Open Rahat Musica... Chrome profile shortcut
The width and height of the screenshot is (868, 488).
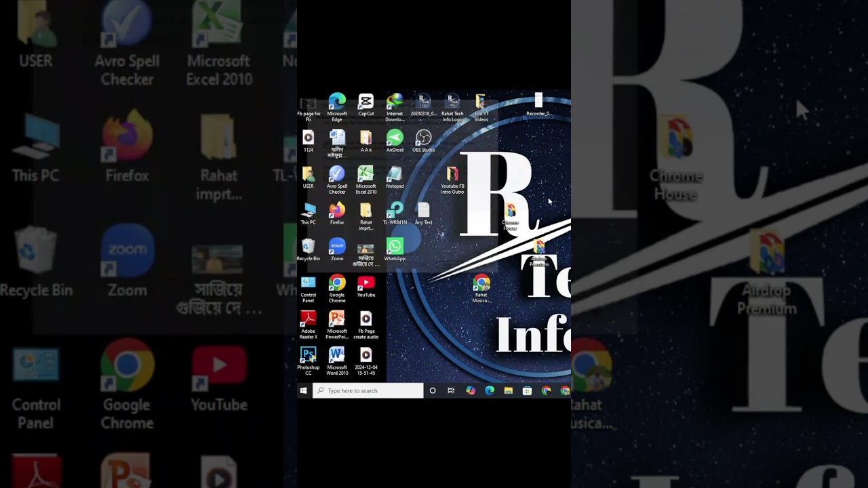(481, 289)
